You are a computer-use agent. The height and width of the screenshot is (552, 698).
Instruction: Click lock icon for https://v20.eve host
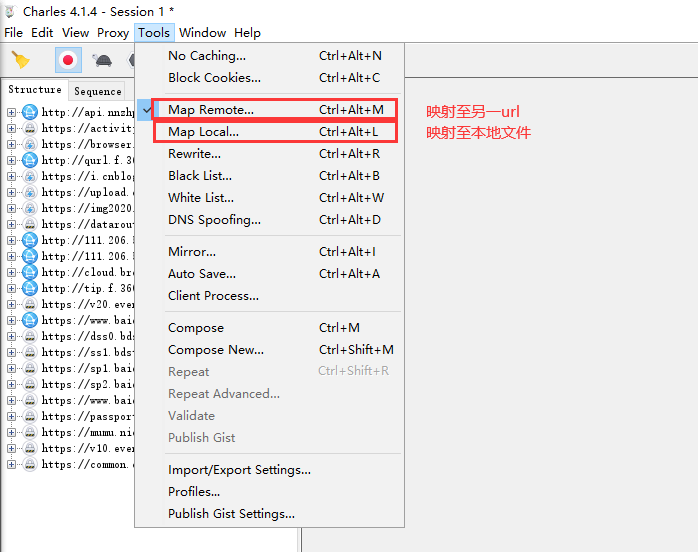point(30,304)
